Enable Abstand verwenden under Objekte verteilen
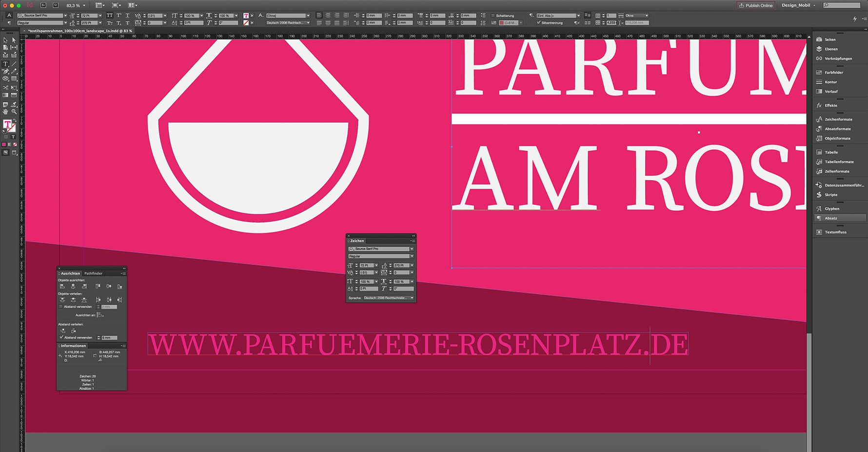Image resolution: width=868 pixels, height=452 pixels. (x=60, y=307)
